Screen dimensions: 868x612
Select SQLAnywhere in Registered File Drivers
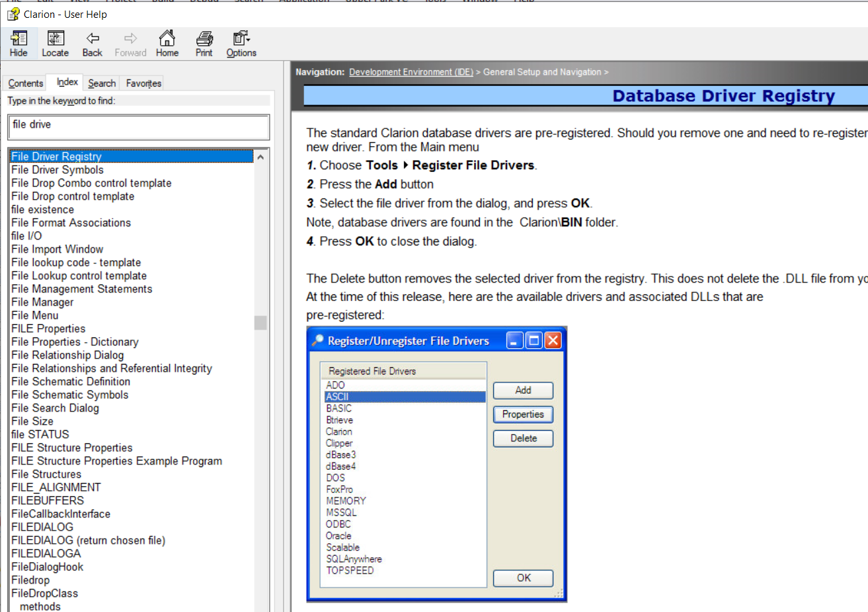(x=354, y=559)
